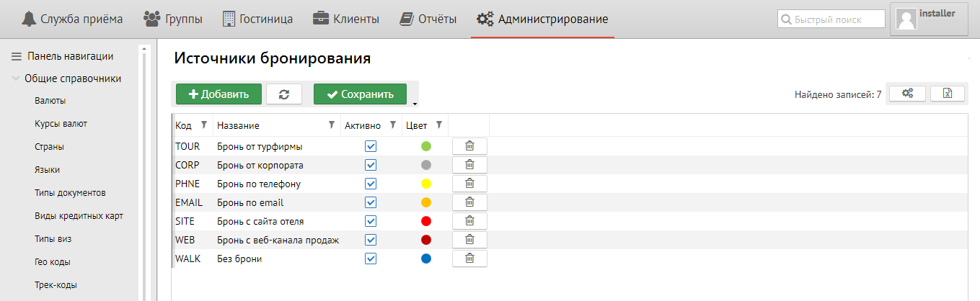Open Языки in sidebar
This screenshot has width=980, height=301.
[x=47, y=170]
